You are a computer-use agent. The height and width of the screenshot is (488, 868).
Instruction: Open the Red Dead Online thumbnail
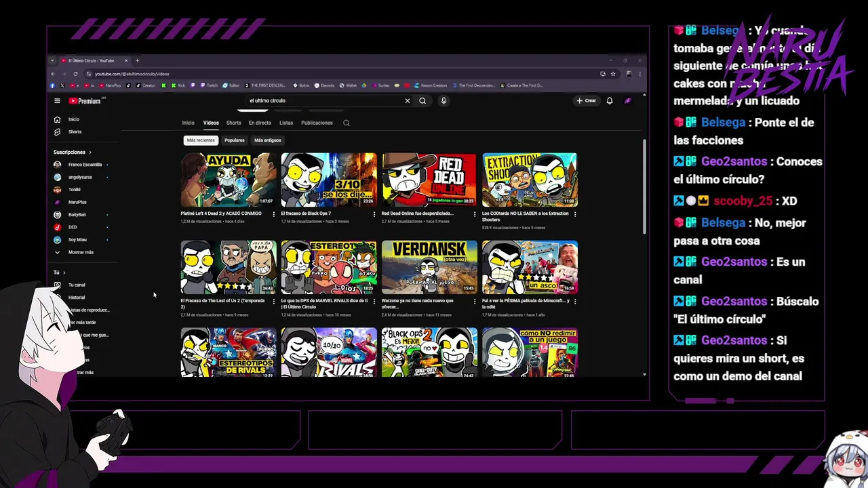(429, 180)
